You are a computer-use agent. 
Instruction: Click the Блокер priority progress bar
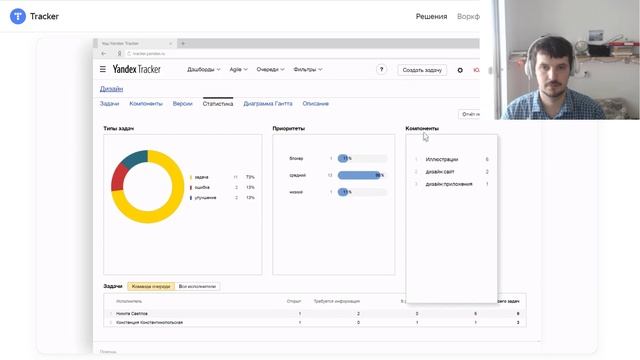point(362,158)
